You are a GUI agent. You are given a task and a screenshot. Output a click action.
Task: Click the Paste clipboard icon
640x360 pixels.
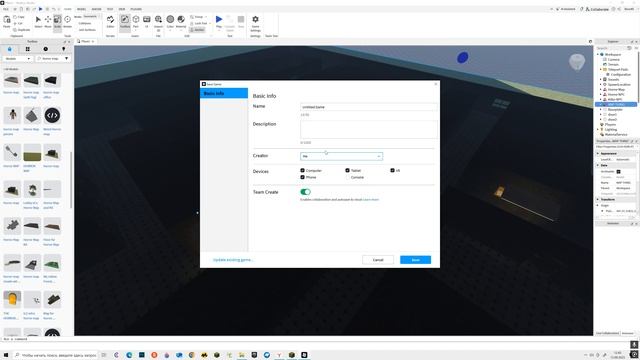[7, 22]
